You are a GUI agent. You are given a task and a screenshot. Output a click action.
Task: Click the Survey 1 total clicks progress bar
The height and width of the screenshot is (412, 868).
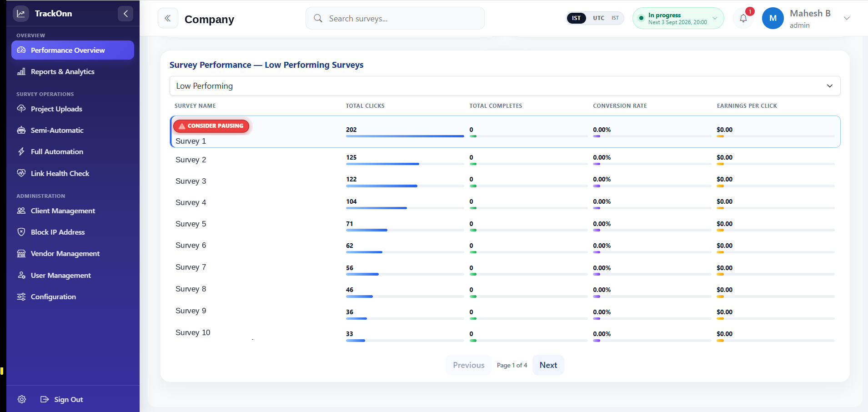405,136
